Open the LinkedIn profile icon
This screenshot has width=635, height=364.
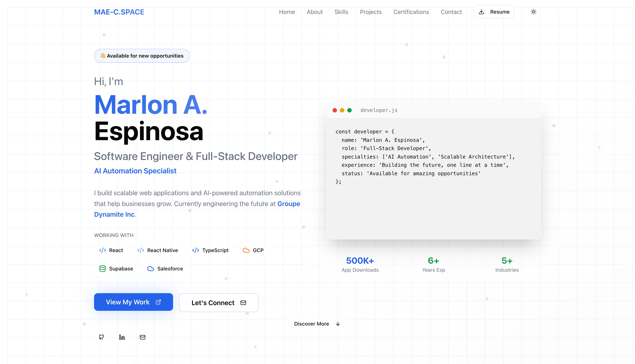pos(122,337)
